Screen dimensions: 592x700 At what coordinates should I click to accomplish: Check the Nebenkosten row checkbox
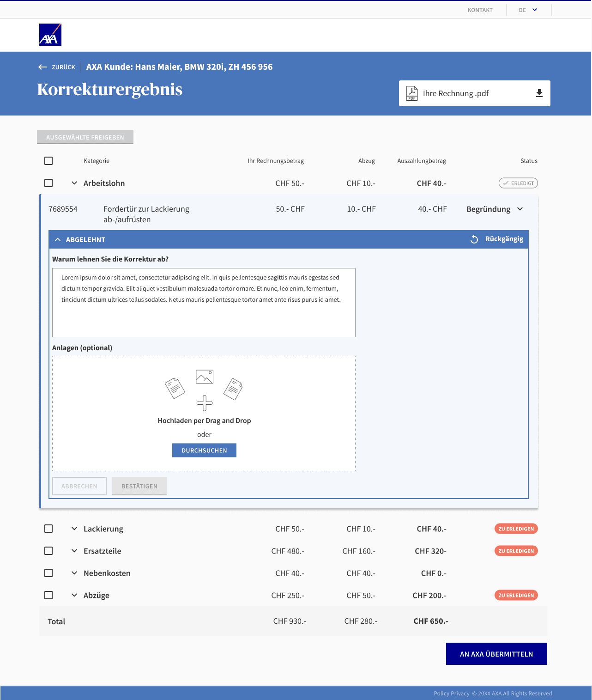(x=48, y=573)
